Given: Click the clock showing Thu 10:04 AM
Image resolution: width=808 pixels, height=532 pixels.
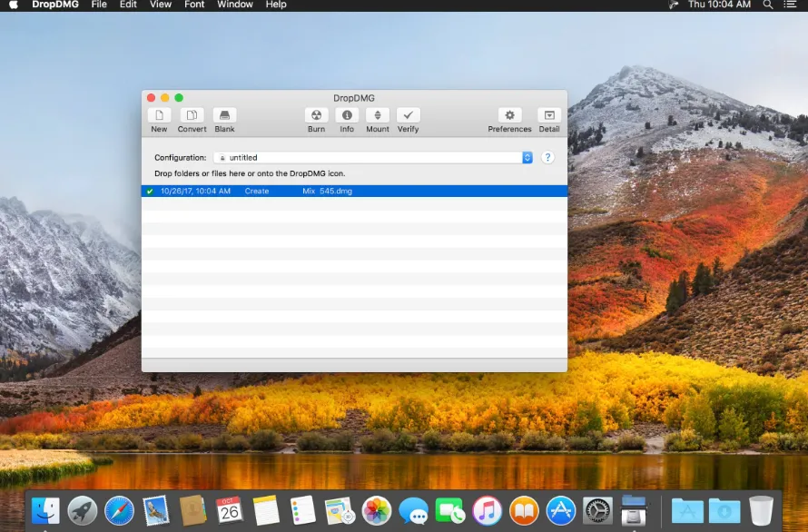Looking at the screenshot, I should coord(719,5).
